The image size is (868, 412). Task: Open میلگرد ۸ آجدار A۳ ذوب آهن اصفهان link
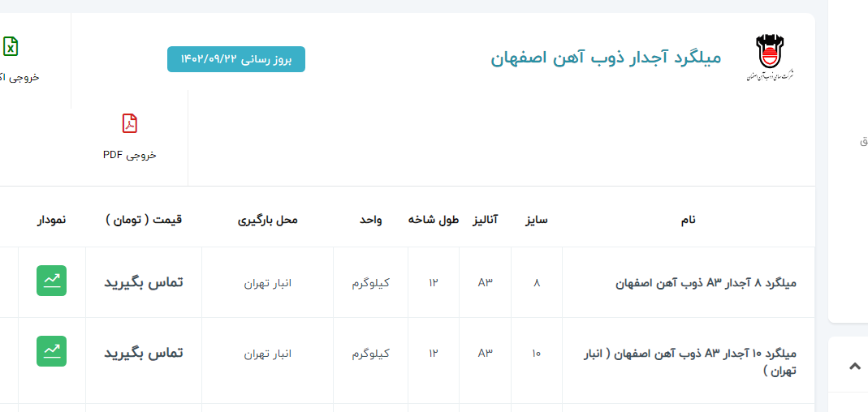(x=706, y=283)
